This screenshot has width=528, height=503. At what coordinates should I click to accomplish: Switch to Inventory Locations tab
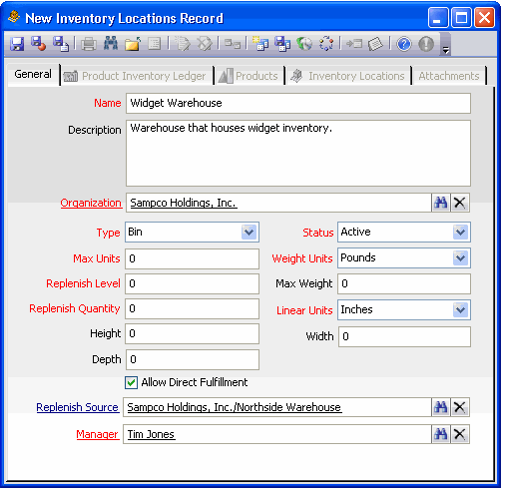point(349,76)
